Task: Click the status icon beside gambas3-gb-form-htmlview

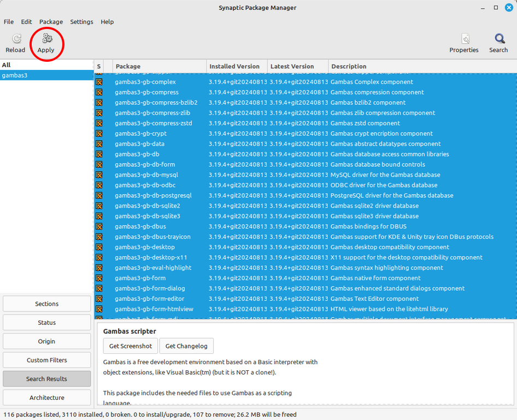Action: [x=99, y=309]
